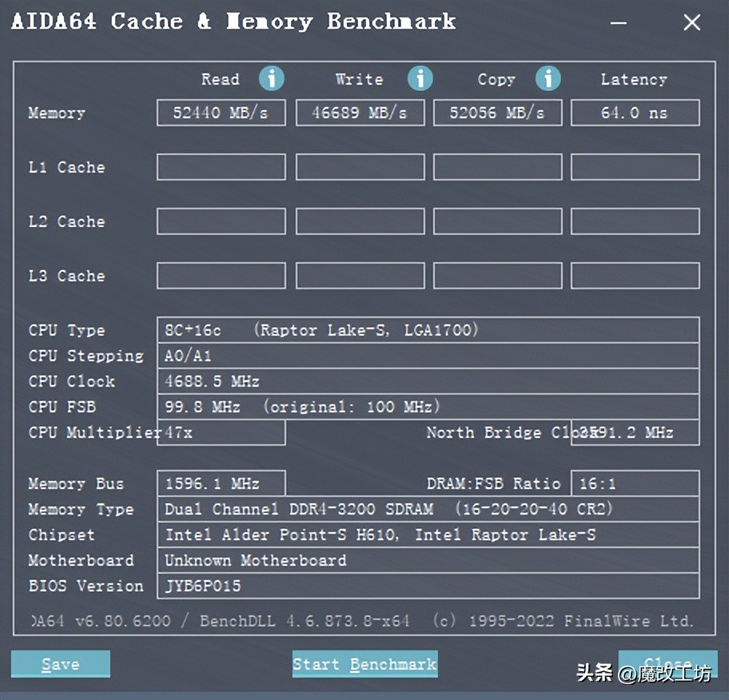Screen dimensions: 729x700
Task: Click the Memory Copy speed result field
Action: click(x=497, y=113)
